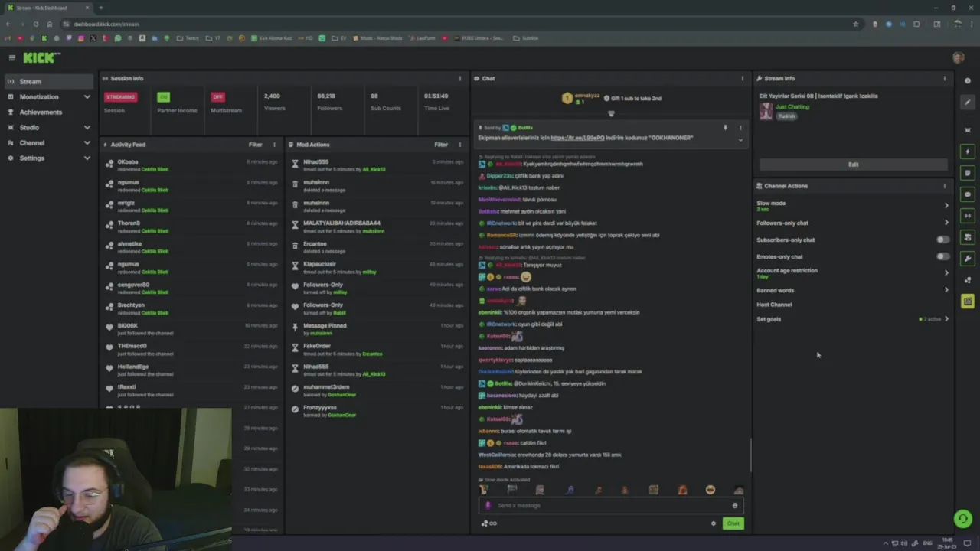Screen dimensions: 980x551
Task: Switch to the Kick Dashboard browser tab
Action: pyautogui.click(x=47, y=8)
